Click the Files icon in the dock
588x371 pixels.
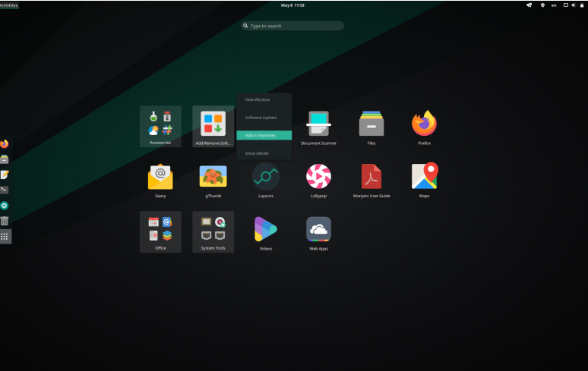click(5, 159)
